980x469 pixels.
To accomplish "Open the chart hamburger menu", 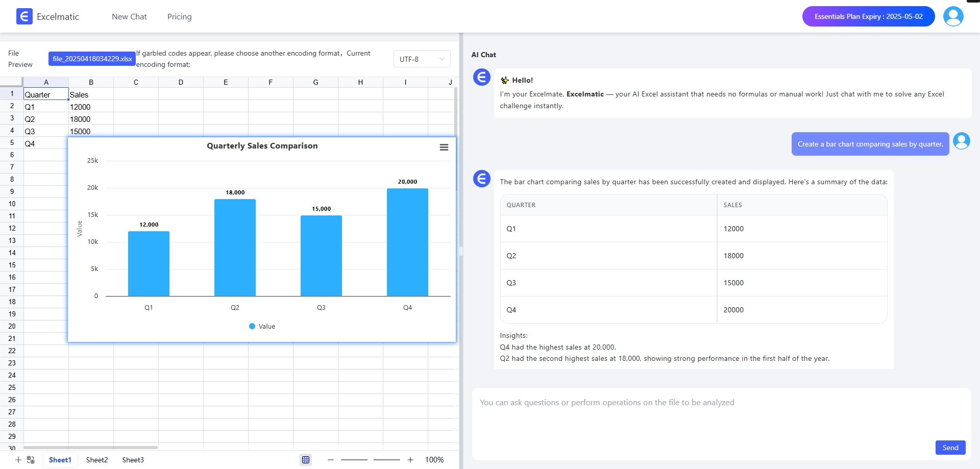I will point(444,147).
